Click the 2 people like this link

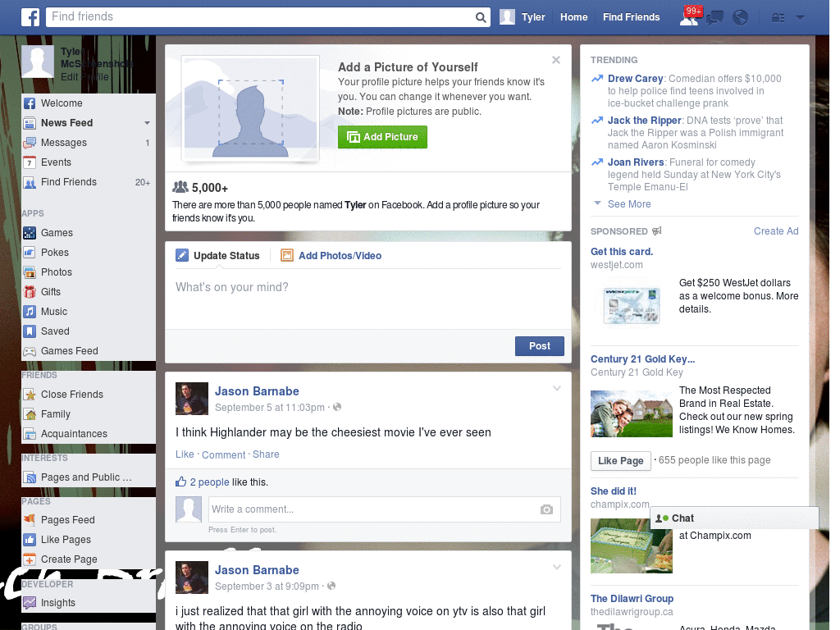pyautogui.click(x=209, y=482)
